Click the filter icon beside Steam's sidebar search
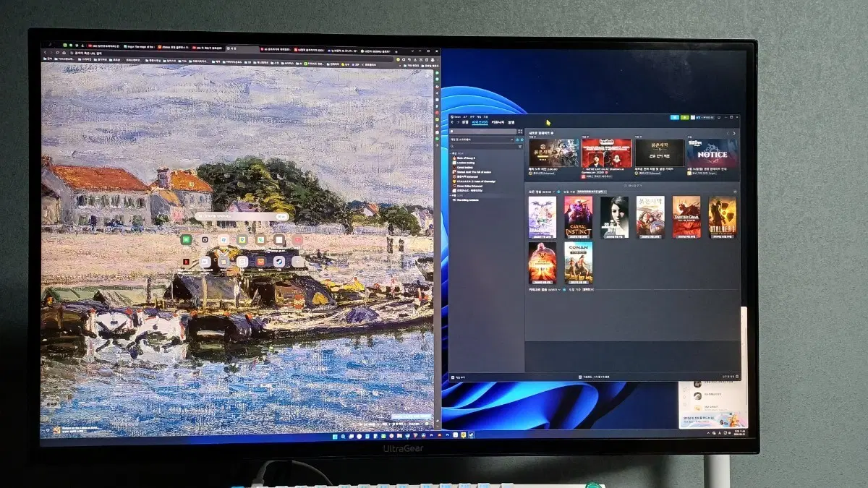The height and width of the screenshot is (488, 868). (x=519, y=146)
